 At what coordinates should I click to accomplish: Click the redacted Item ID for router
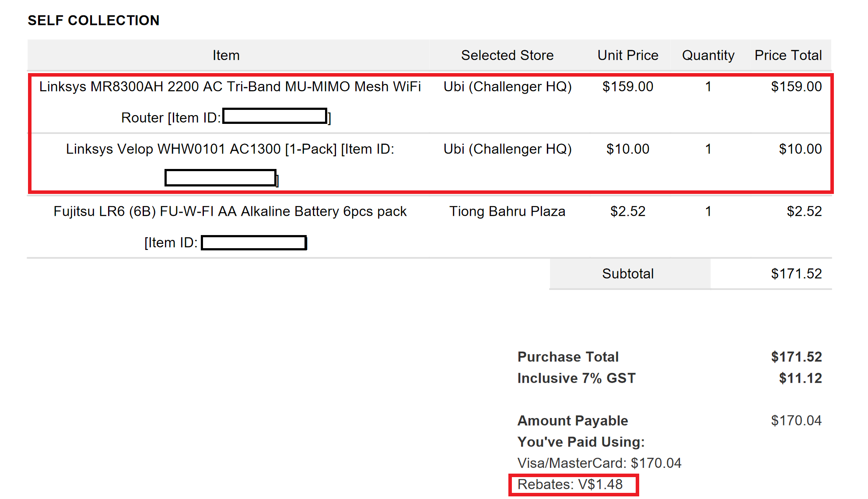point(275,116)
